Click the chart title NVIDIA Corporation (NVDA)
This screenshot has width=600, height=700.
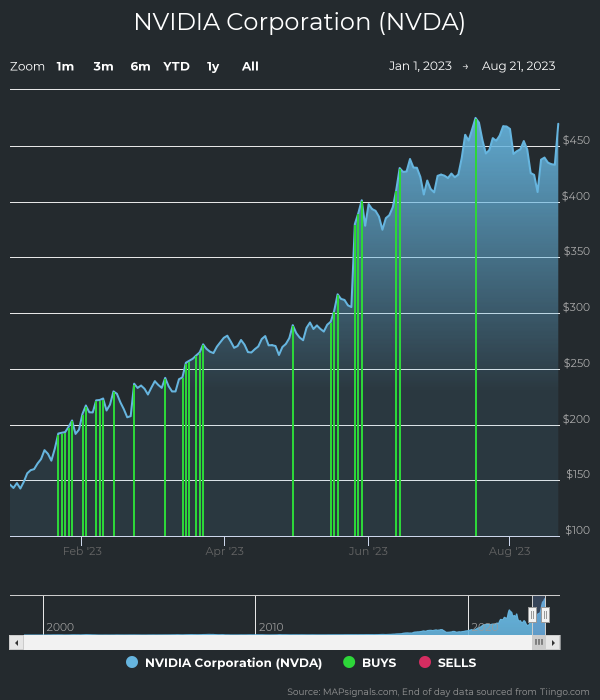(299, 22)
